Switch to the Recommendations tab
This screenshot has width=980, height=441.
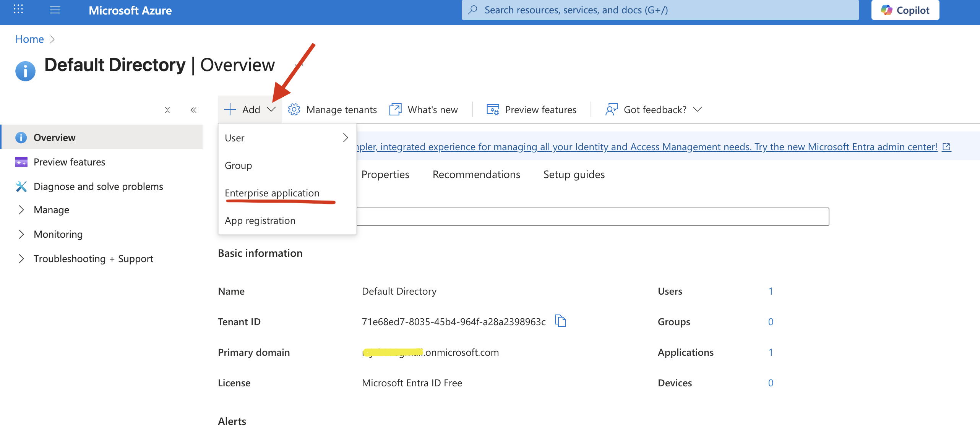pyautogui.click(x=476, y=174)
